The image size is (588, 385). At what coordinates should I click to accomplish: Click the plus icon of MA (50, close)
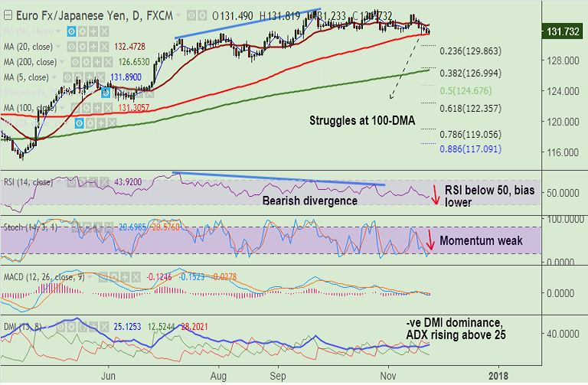(93, 31)
